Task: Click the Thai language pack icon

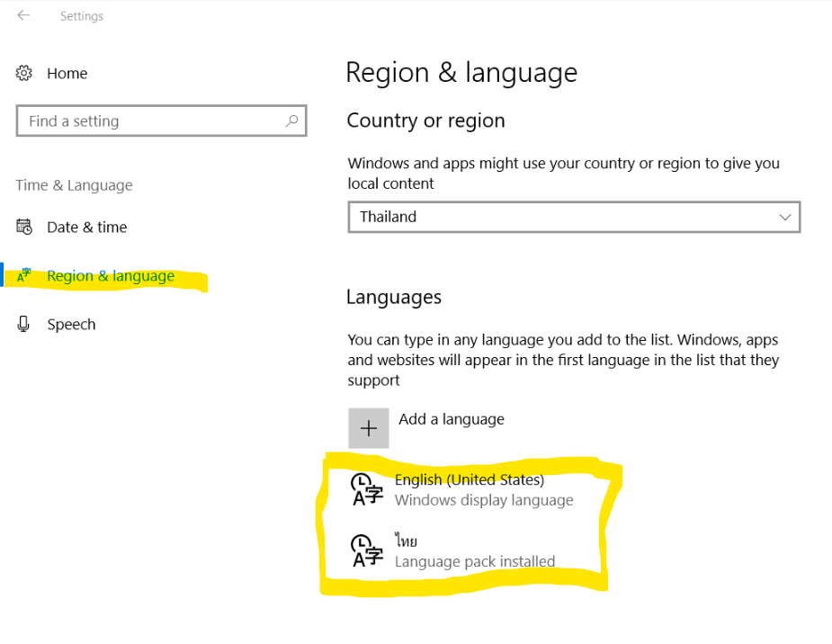Action: [367, 550]
